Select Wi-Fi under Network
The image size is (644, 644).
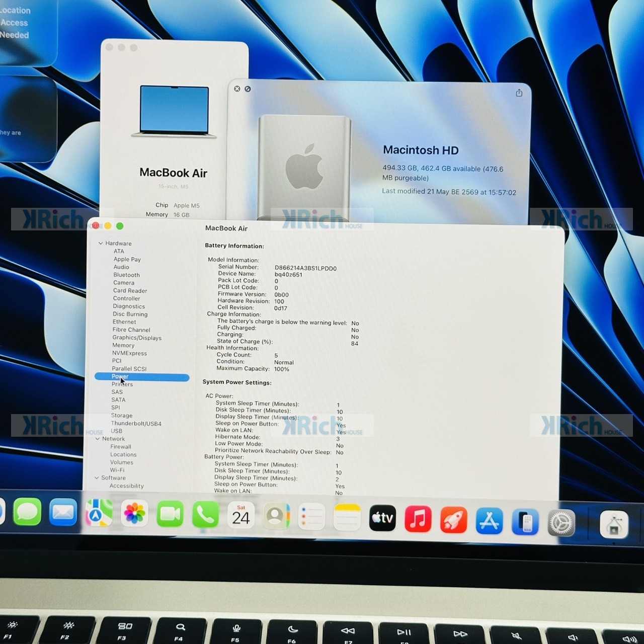tap(117, 470)
